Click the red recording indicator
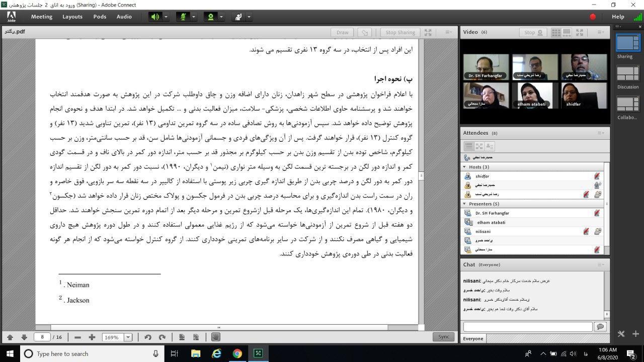 593,17
